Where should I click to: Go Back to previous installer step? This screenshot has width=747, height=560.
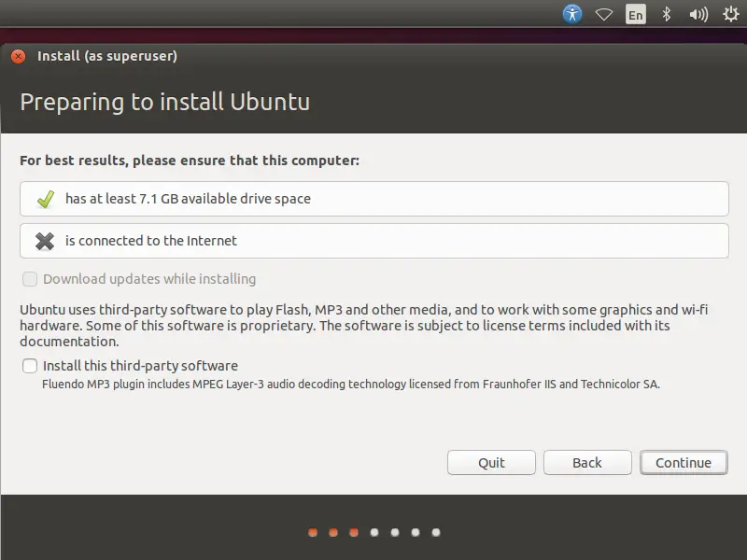587,462
